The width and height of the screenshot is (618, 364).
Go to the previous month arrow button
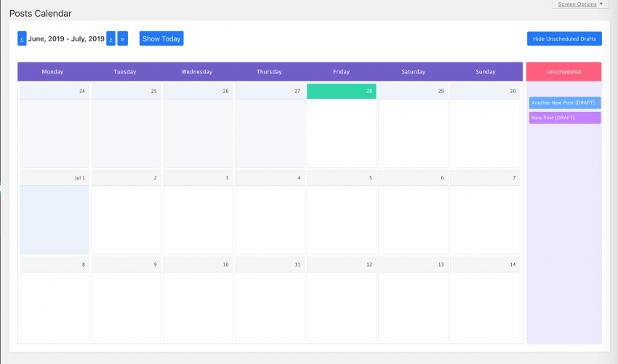tap(22, 39)
